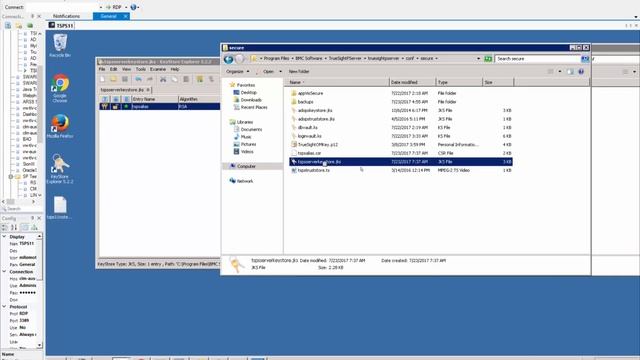Close the General tab with its X
The image size is (640, 360).
[125, 16]
